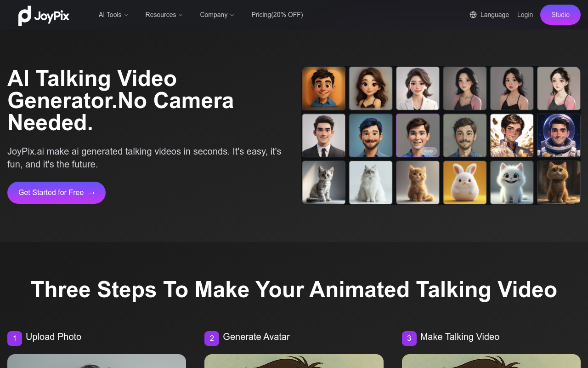Click the Make Talking Video step label
The image size is (588, 368).
pyautogui.click(x=460, y=337)
